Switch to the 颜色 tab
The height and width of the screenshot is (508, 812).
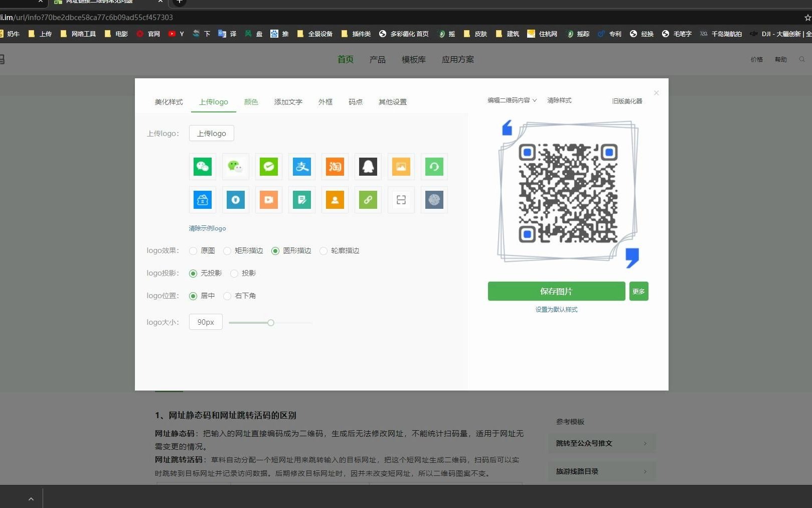click(x=251, y=101)
